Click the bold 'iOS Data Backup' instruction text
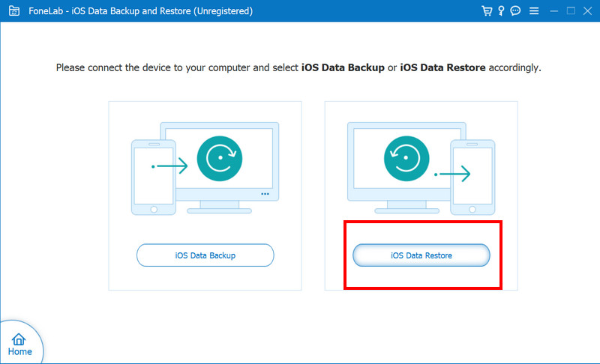The height and width of the screenshot is (364, 600). [x=343, y=67]
